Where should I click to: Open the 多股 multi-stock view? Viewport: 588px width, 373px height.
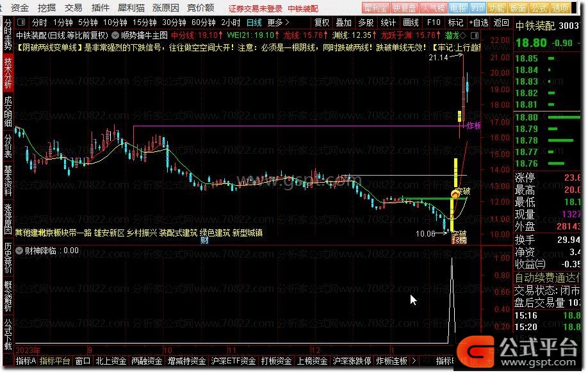(366, 22)
